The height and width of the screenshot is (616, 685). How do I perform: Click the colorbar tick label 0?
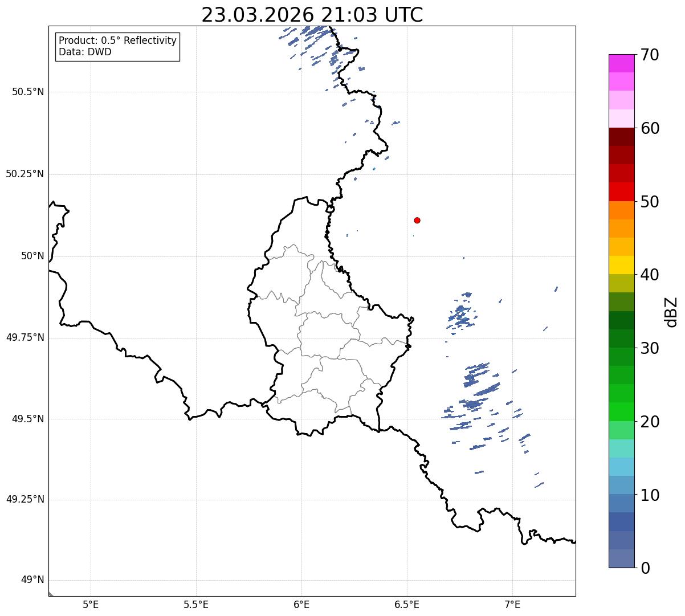tap(645, 568)
